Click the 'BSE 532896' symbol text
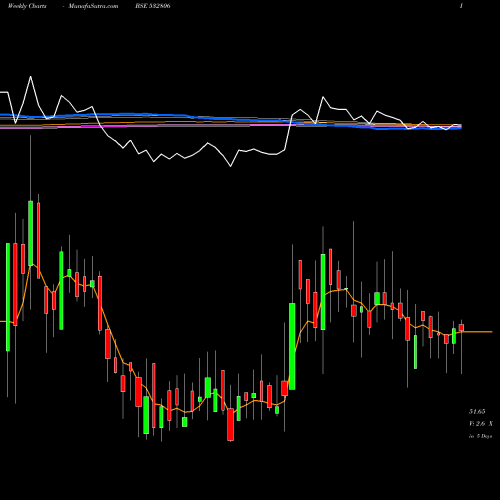Viewport: 500px width, 500px height. 153,6
